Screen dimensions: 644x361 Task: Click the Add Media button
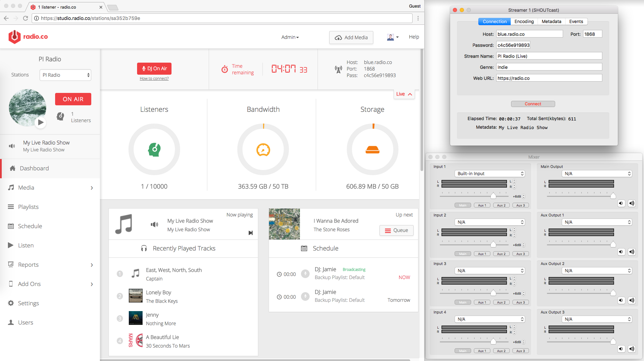(351, 38)
